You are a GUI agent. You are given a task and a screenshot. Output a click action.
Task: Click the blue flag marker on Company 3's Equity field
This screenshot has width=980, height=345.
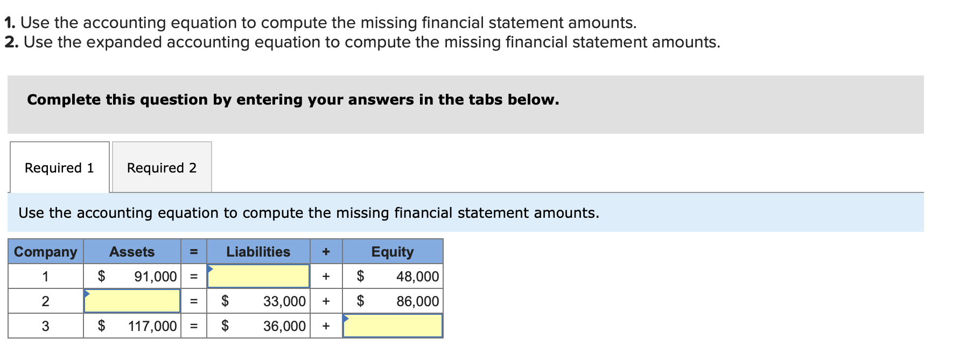(346, 318)
